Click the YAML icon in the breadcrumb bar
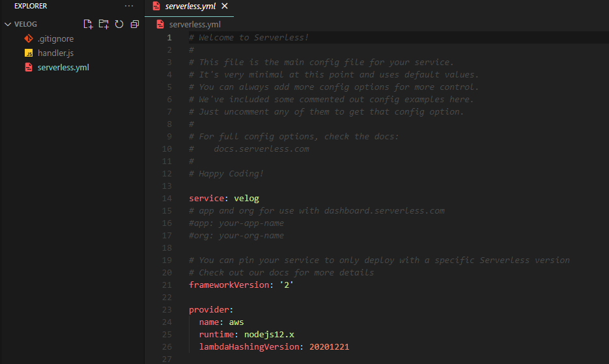Viewport: 609px width, 364px height. [x=160, y=25]
